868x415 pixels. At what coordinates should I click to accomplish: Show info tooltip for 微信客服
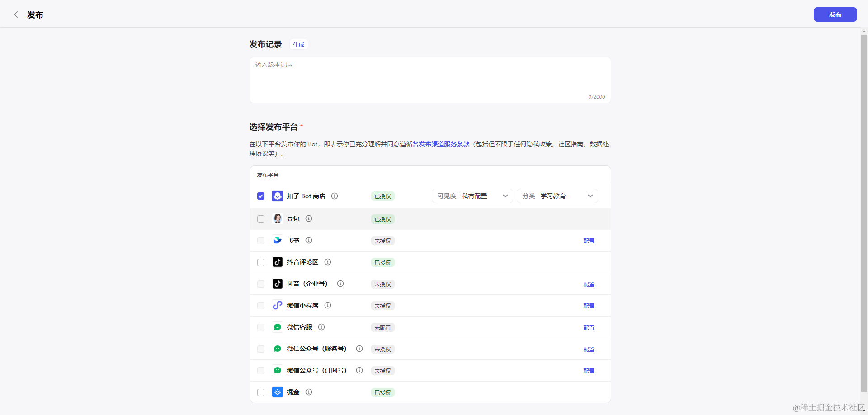321,327
